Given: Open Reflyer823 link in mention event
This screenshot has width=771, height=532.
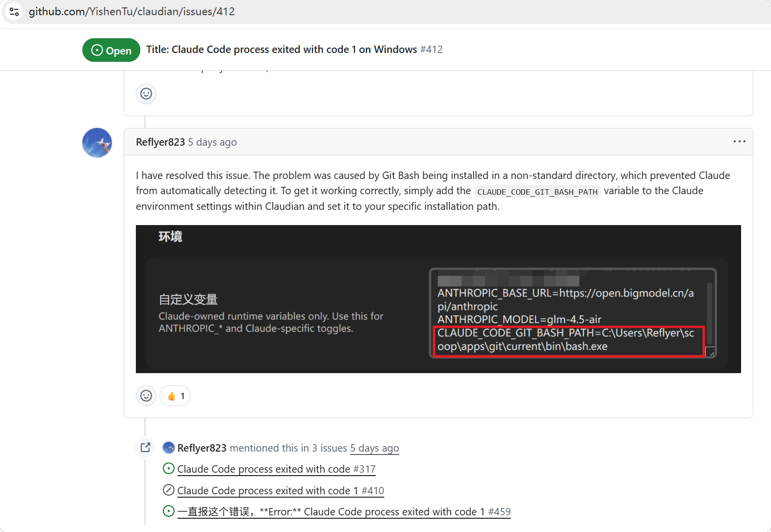Looking at the screenshot, I should tap(202, 448).
